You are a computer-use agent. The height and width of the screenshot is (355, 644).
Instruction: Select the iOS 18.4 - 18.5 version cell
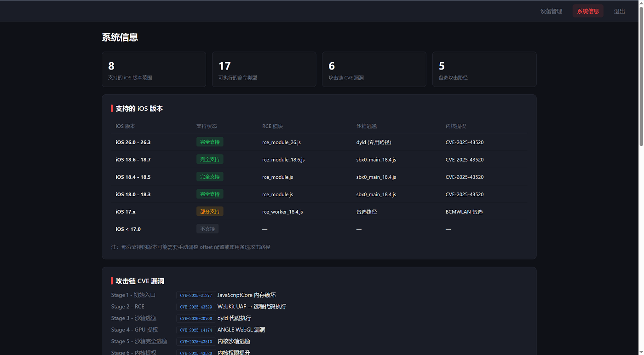point(133,177)
